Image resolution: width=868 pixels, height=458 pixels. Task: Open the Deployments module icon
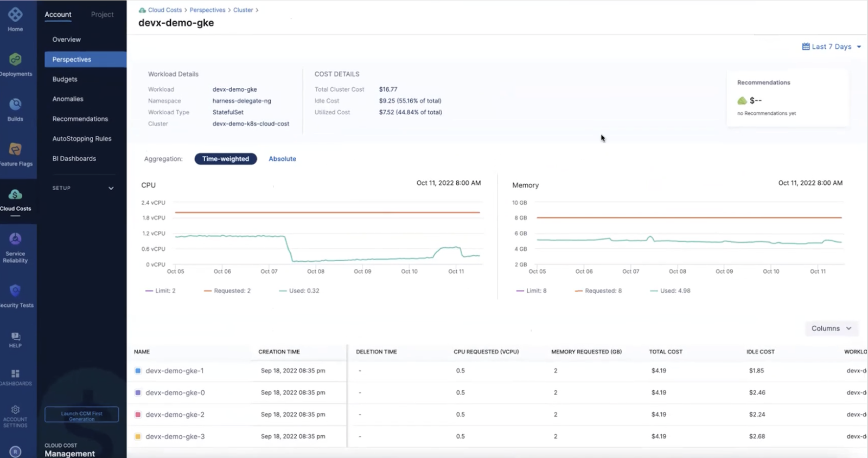[x=15, y=59]
